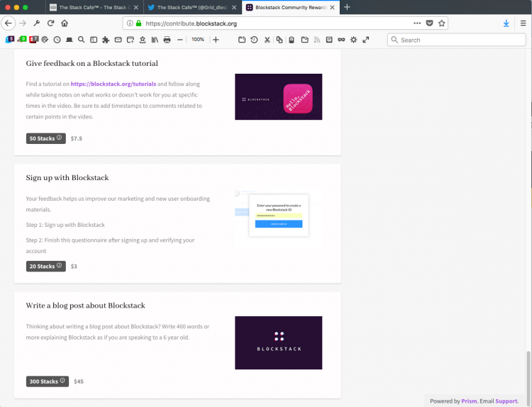Reload the current page
The width and height of the screenshot is (532, 407).
click(50, 23)
